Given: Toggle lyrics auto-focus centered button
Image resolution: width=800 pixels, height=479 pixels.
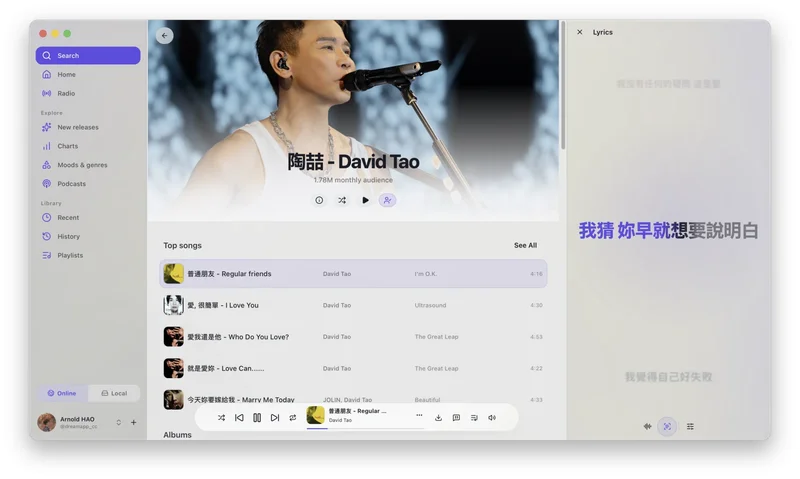Looking at the screenshot, I should click(667, 426).
